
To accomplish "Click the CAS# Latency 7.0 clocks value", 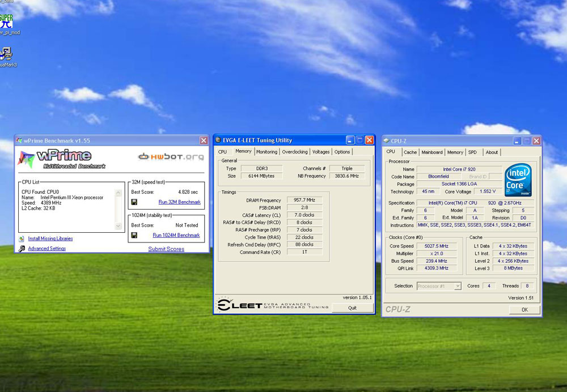I will [x=304, y=215].
